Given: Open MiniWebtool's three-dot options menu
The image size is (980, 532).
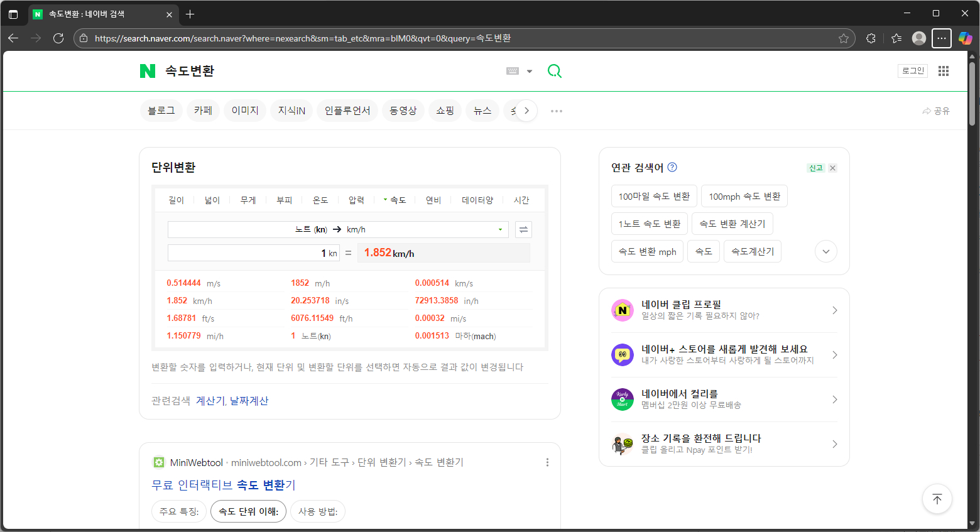Looking at the screenshot, I should coord(547,462).
